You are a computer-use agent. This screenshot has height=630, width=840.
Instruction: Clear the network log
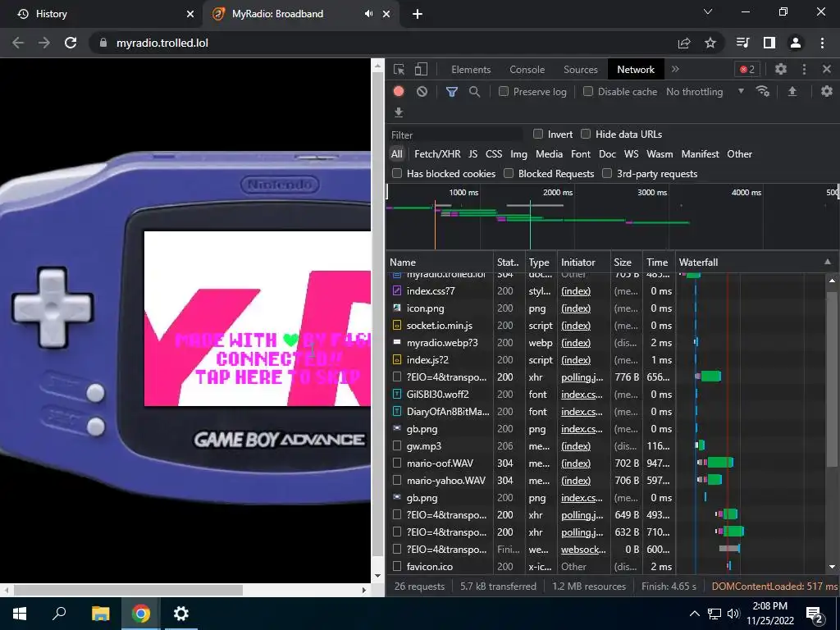tap(422, 92)
